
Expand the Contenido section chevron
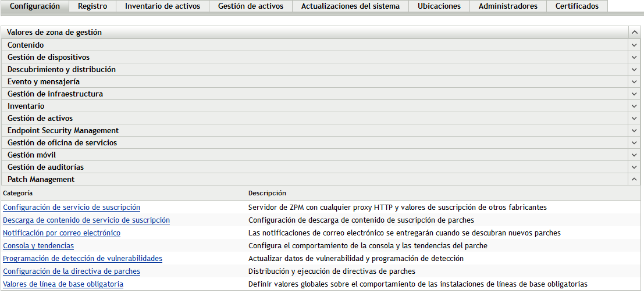click(634, 45)
